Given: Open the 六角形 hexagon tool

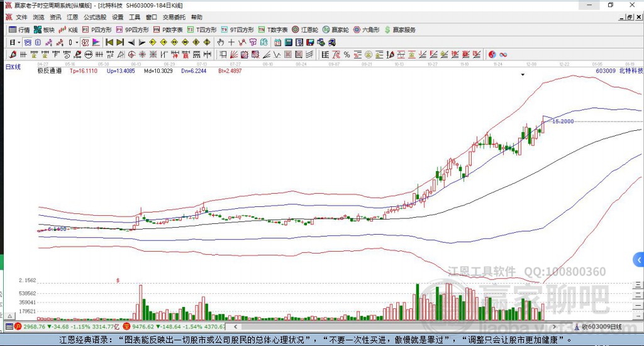Looking at the screenshot, I should pos(367,30).
